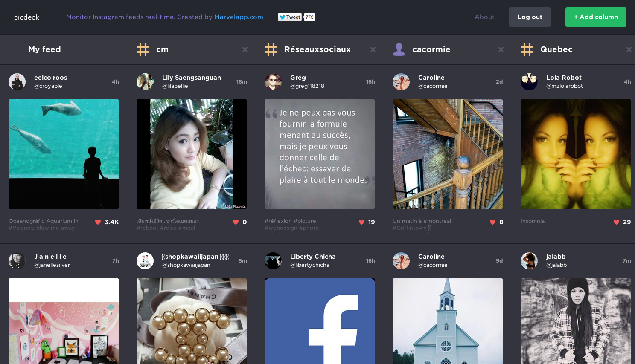The height and width of the screenshot is (364, 635).
Task: Like Grég's quote post heart
Action: pos(361,222)
